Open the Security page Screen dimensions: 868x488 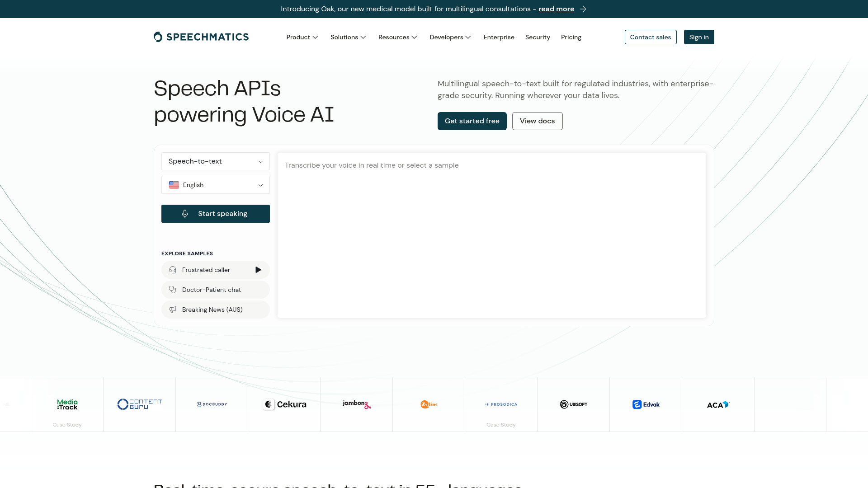[x=538, y=37]
